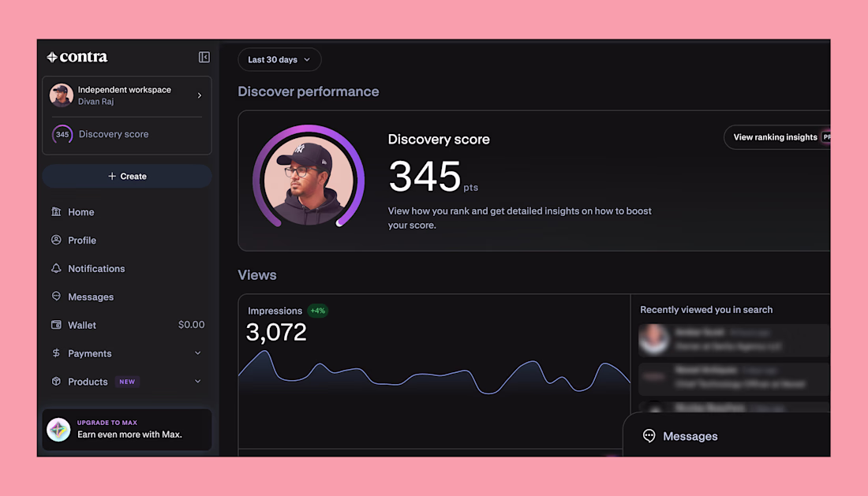Click the Views section heading
The height and width of the screenshot is (496, 868).
[x=257, y=275]
